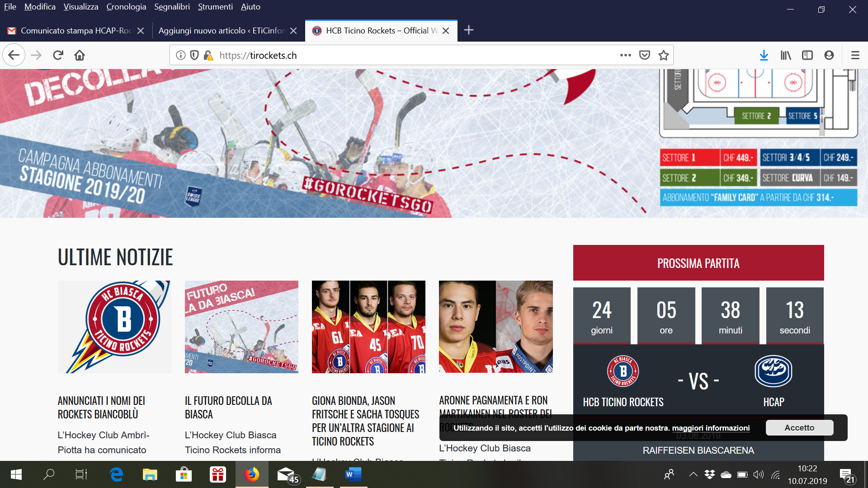Open the volume control in tray

click(758, 474)
